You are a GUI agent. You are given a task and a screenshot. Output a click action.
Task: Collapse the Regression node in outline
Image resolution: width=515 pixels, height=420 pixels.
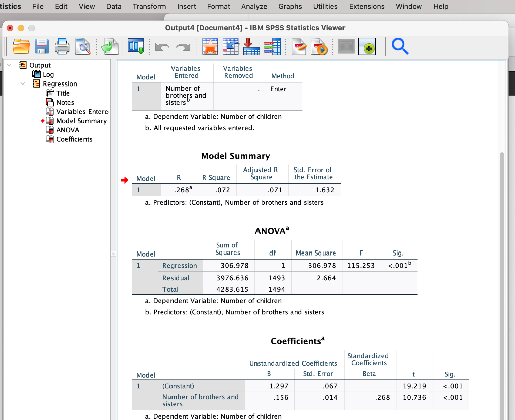23,83
